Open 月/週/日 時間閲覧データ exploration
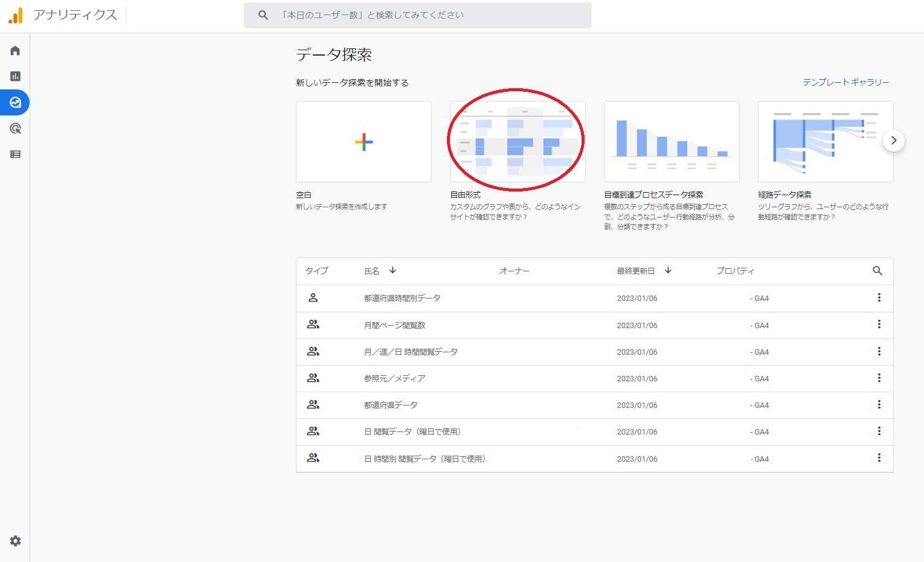Viewport: 924px width, 562px height. pos(411,352)
